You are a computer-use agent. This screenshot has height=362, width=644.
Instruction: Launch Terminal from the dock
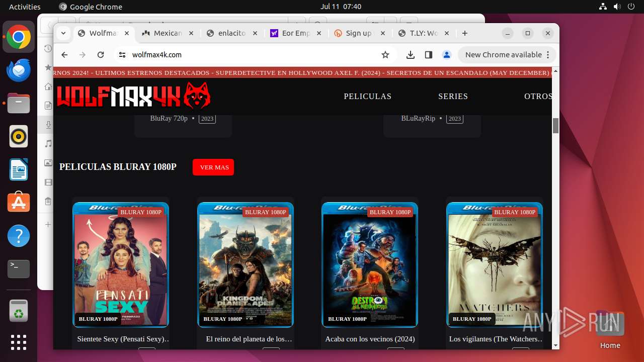pyautogui.click(x=19, y=269)
